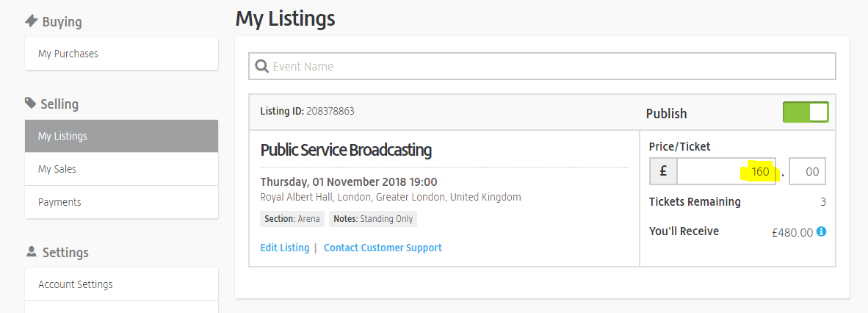Toggle the Publish switch off

coord(806,112)
